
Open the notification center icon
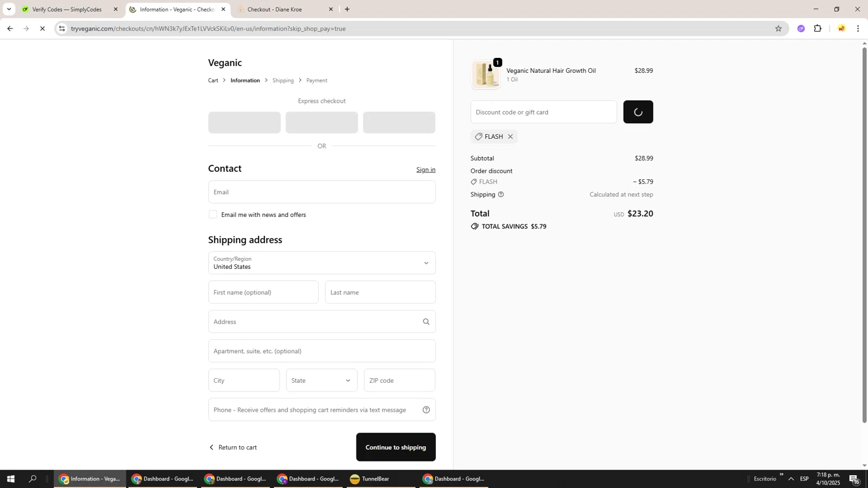(854, 479)
